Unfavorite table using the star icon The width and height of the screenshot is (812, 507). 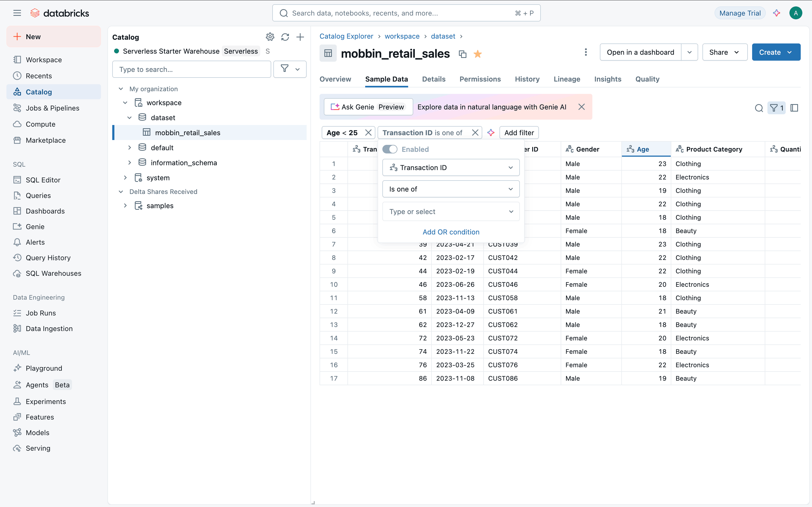[477, 54]
